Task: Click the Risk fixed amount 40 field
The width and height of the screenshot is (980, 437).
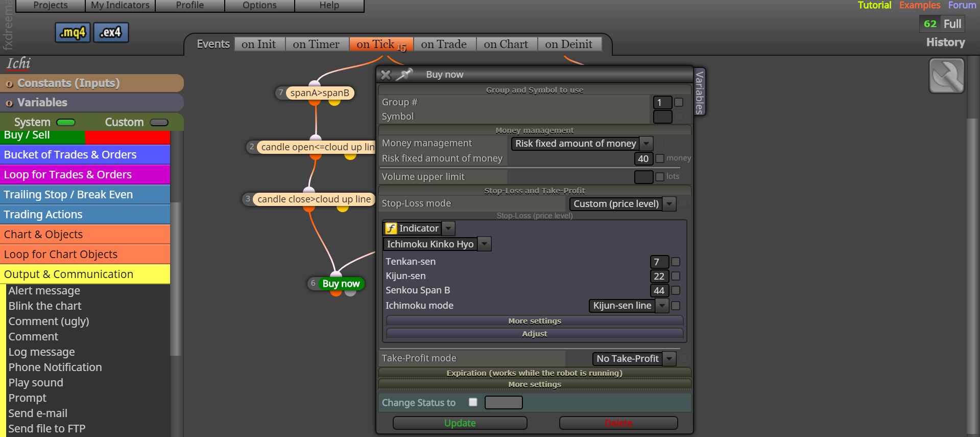Action: [643, 159]
